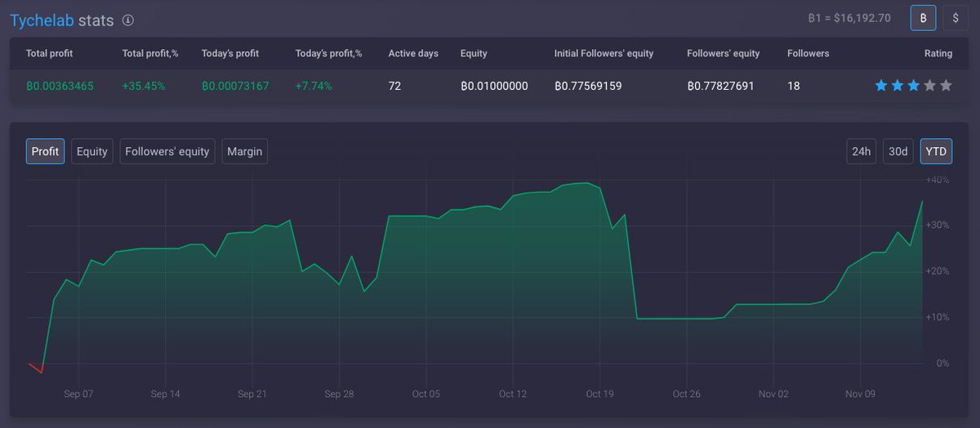Click the Active days value 72

(x=394, y=86)
